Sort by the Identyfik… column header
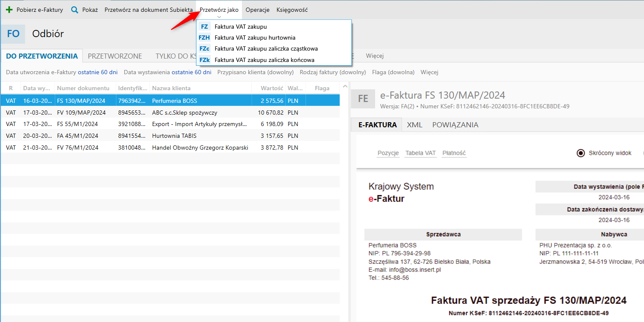The height and width of the screenshot is (322, 644). (x=133, y=88)
